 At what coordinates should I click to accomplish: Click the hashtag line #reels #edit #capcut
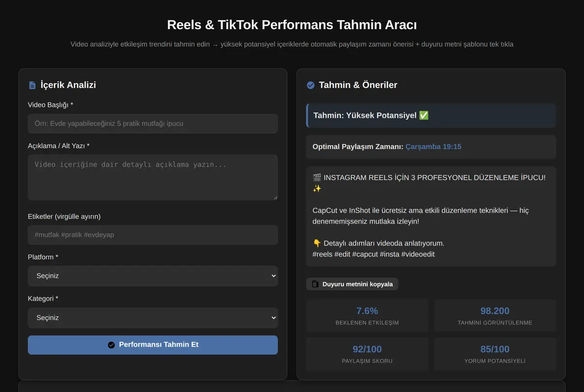(373, 254)
